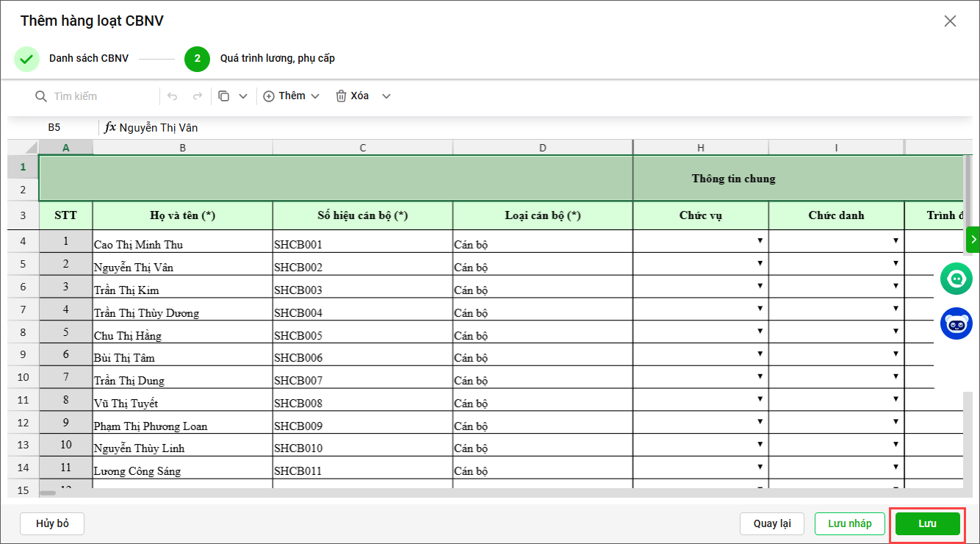Open Chức danh dropdown for Nguyễn Thị Vân

coord(896,264)
